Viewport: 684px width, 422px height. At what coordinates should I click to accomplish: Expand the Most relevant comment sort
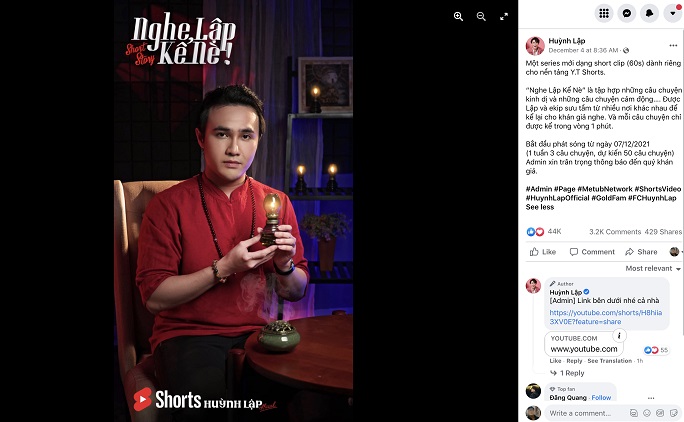pyautogui.click(x=653, y=268)
